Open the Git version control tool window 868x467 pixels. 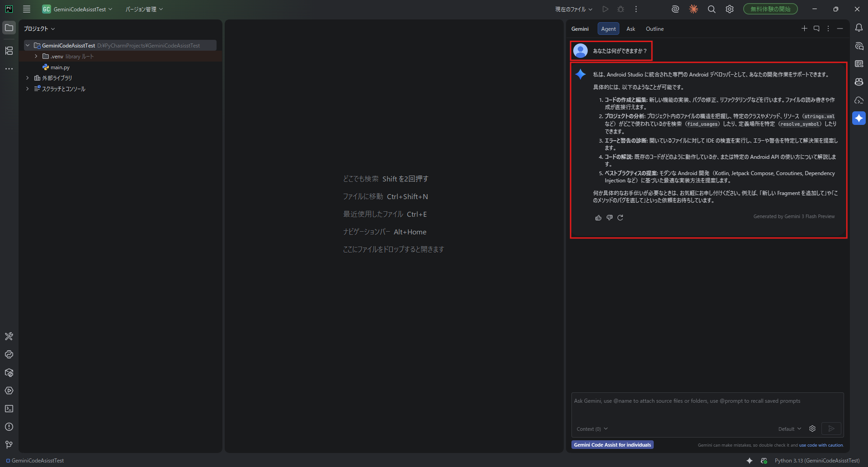click(x=9, y=445)
